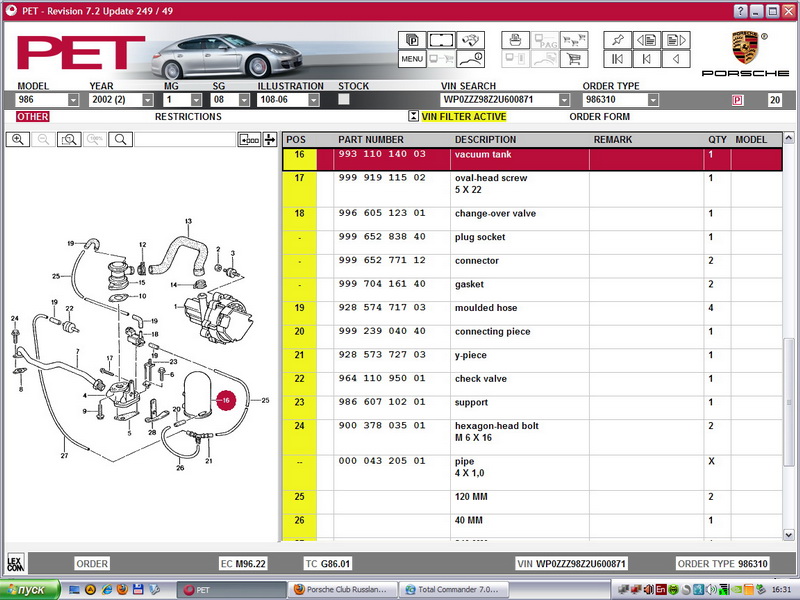Jump to first page icon
The width and height of the screenshot is (800, 600).
(x=617, y=59)
